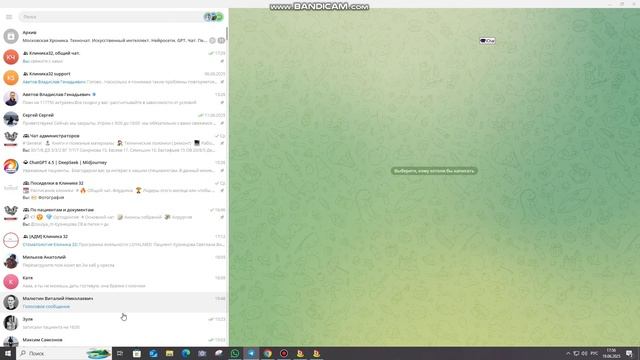Image resolution: width=640 pixels, height=360 pixels.
Task: Click pin icon on Клиника32 support row
Action: pyautogui.click(x=222, y=82)
